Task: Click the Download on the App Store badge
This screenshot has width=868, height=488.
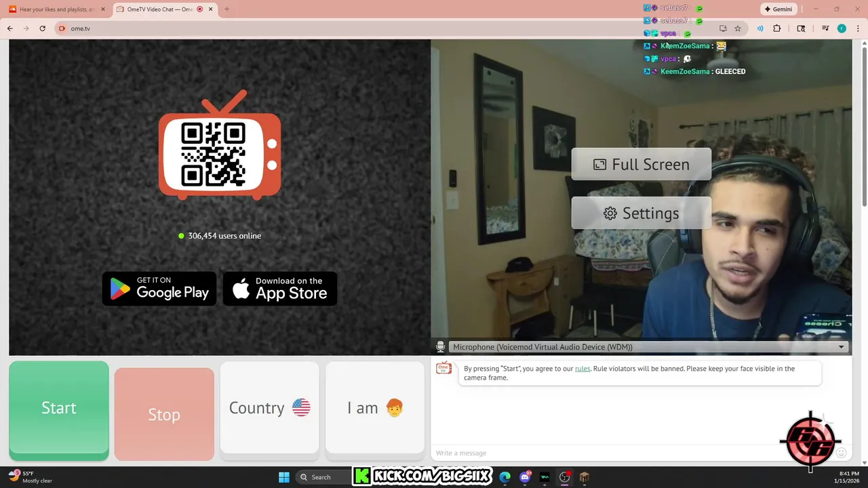Action: [x=280, y=289]
